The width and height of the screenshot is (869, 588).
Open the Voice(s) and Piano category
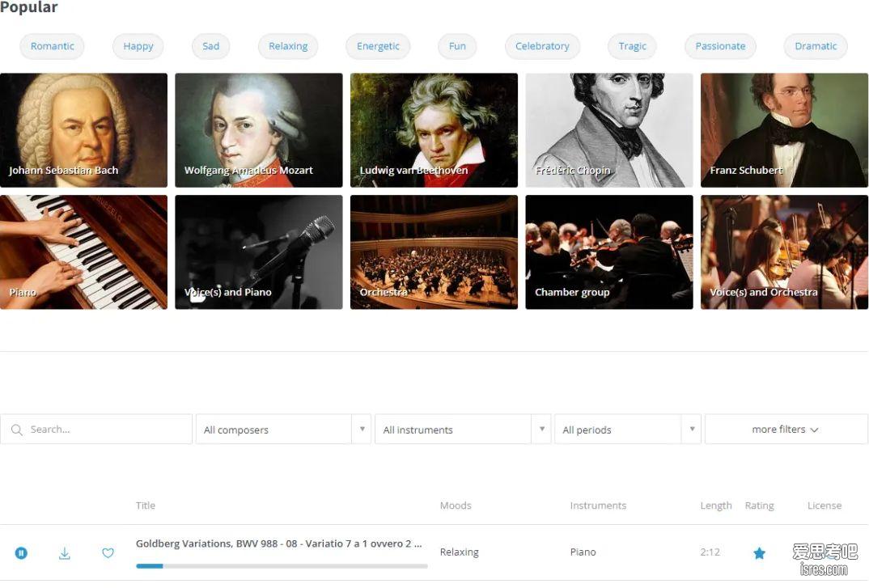click(x=259, y=252)
